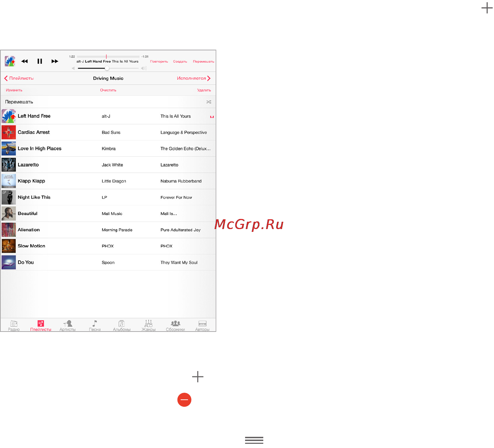Tap the plus icon below the player

[198, 377]
